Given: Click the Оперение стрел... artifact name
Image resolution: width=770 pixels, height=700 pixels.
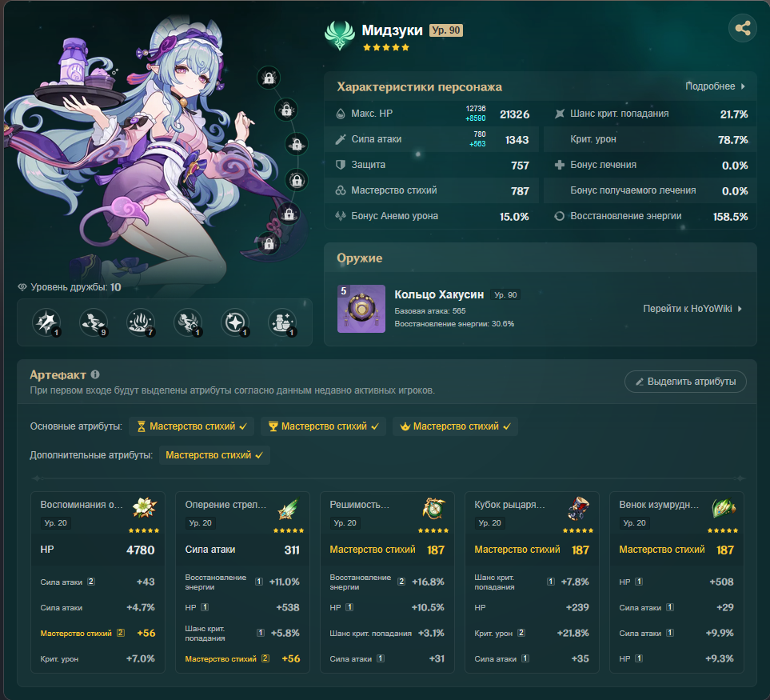Looking at the screenshot, I should click(225, 505).
